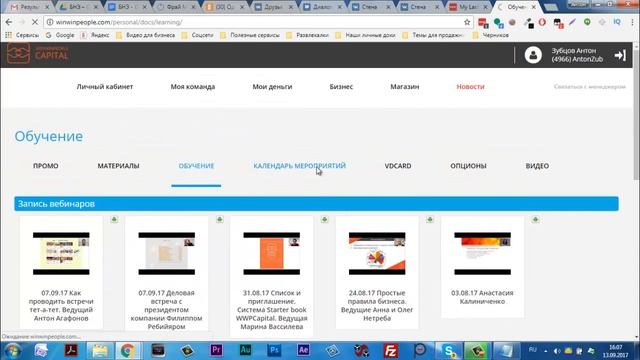640x360 pixels.
Task: Open webinar title 31.08.17 Список и приглашение
Action: coord(271,309)
